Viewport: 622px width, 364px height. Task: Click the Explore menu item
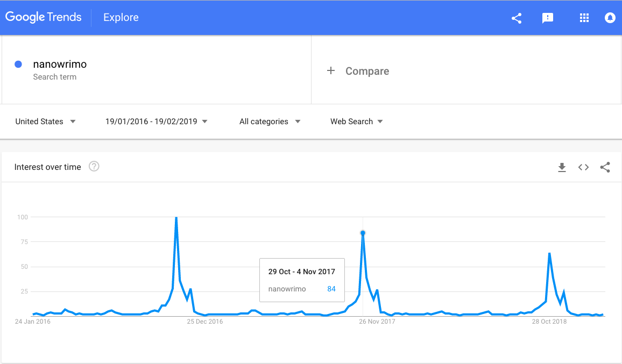point(121,18)
